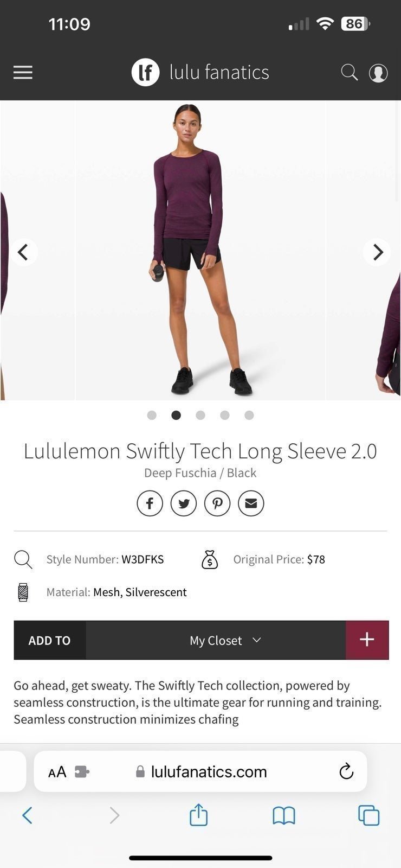The image size is (401, 868).
Task: Open Safari AA reader options
Action: [x=57, y=771]
